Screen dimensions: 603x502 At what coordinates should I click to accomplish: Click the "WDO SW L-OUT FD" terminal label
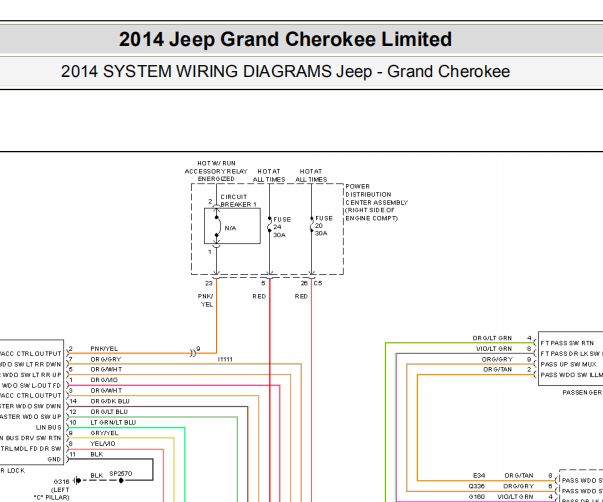[x=32, y=385]
